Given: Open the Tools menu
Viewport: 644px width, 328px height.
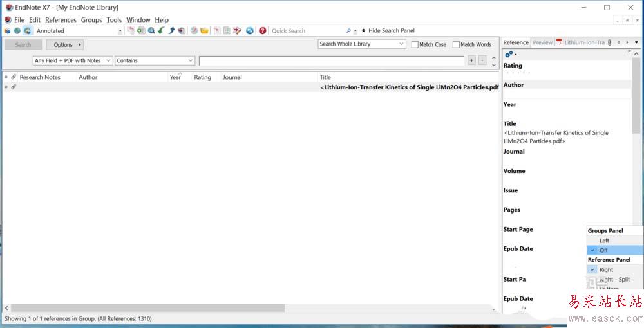Looking at the screenshot, I should point(114,20).
